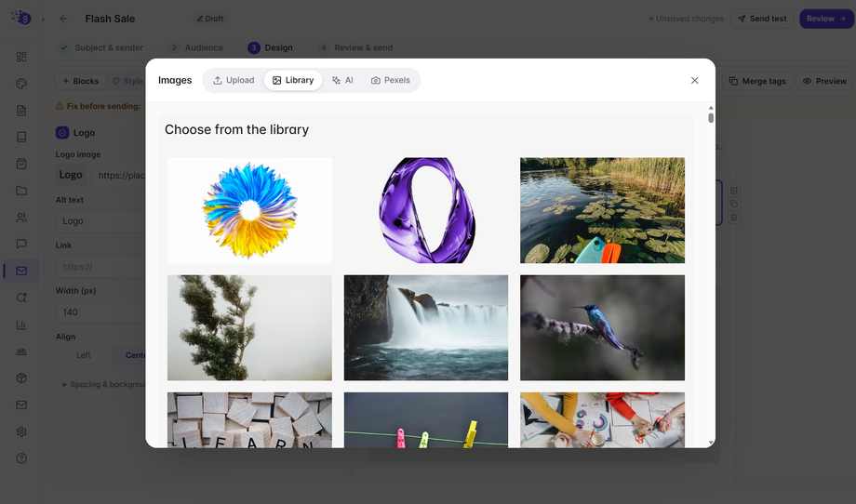The width and height of the screenshot is (856, 504).
Task: Pick the pine tree in fog photo
Action: click(249, 327)
